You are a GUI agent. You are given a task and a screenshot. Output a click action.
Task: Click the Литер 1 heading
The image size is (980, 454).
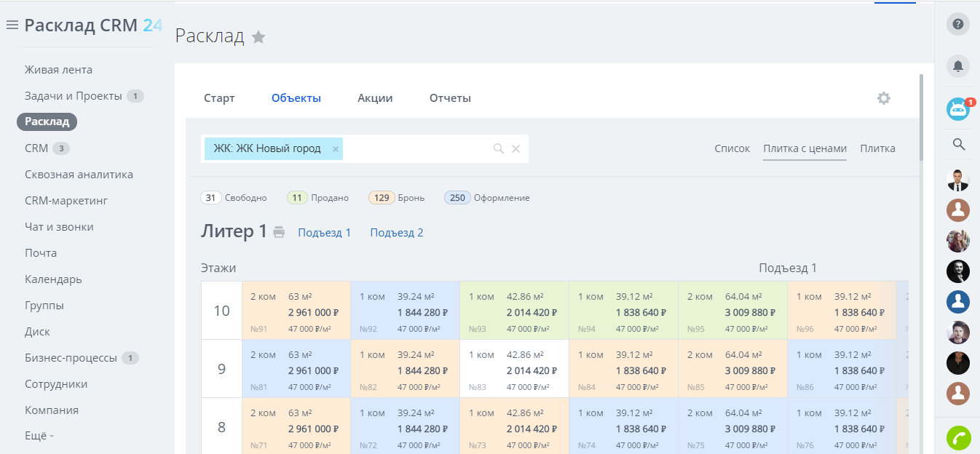coord(234,232)
